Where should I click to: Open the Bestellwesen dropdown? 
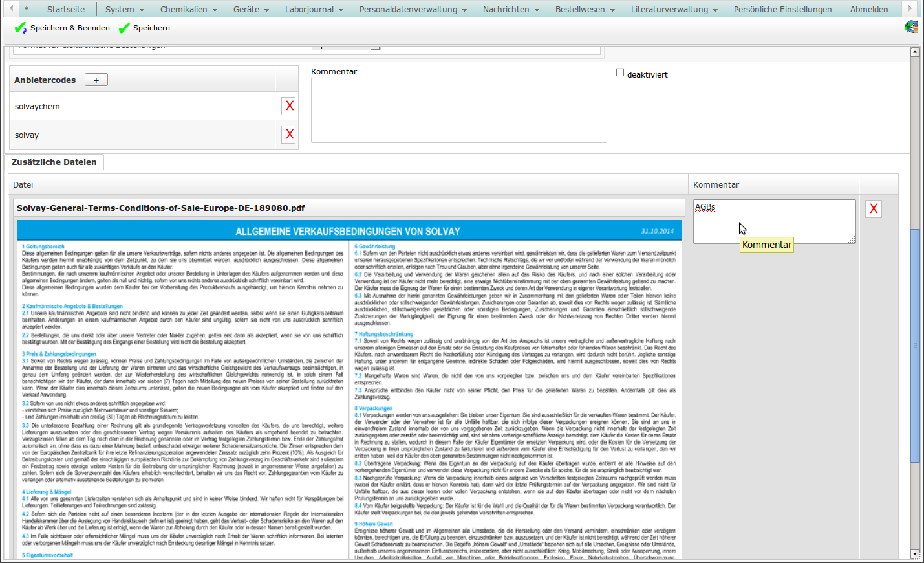tap(584, 10)
